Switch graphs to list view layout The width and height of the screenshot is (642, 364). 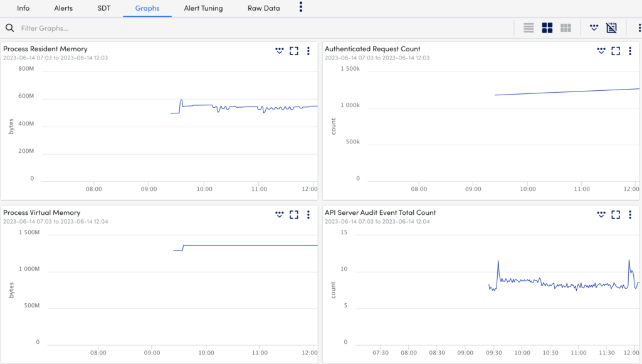coord(528,28)
